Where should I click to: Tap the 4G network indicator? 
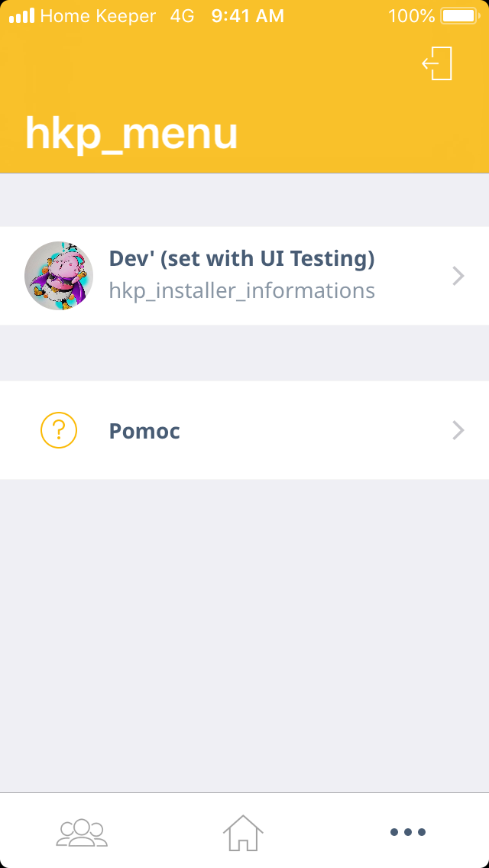click(183, 15)
